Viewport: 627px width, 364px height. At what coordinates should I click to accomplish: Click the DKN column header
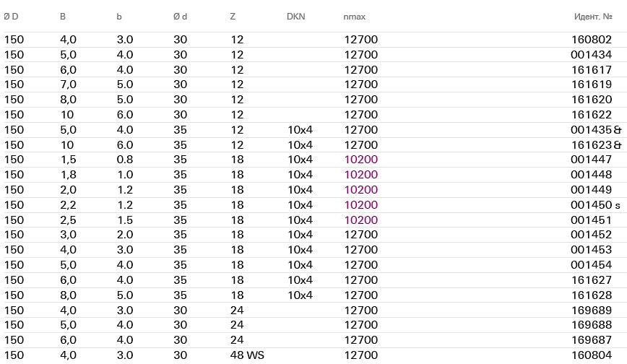click(x=296, y=17)
